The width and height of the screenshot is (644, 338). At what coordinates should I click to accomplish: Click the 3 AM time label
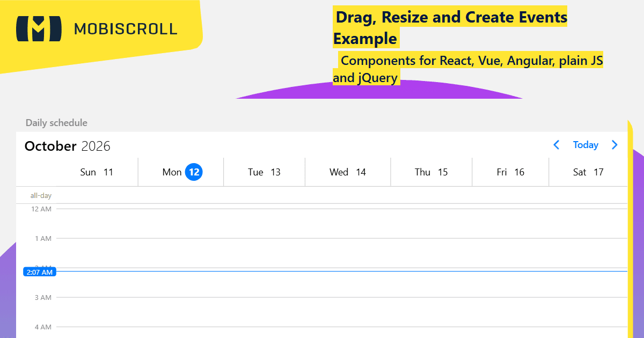click(43, 297)
